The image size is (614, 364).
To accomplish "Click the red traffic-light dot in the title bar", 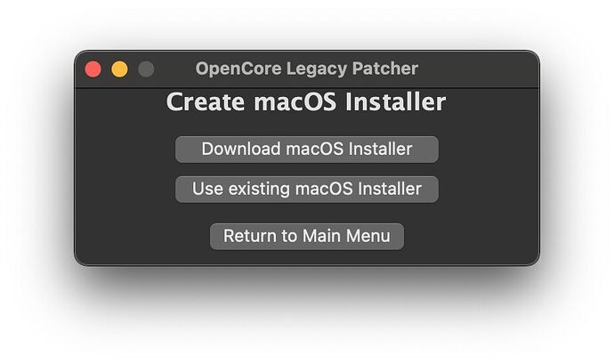I will coord(93,69).
